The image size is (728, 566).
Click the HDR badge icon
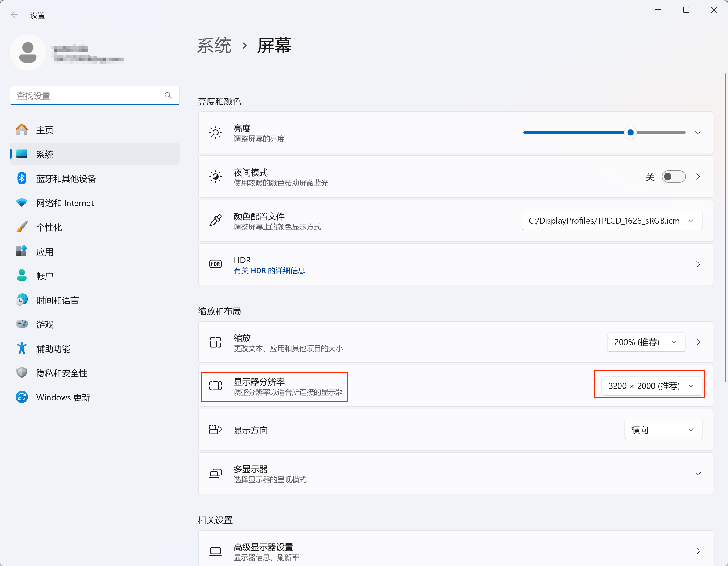tap(215, 264)
